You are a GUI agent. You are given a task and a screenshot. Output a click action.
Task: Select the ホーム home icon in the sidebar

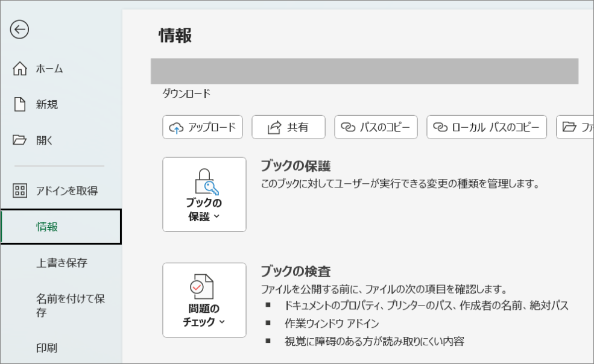(20, 69)
